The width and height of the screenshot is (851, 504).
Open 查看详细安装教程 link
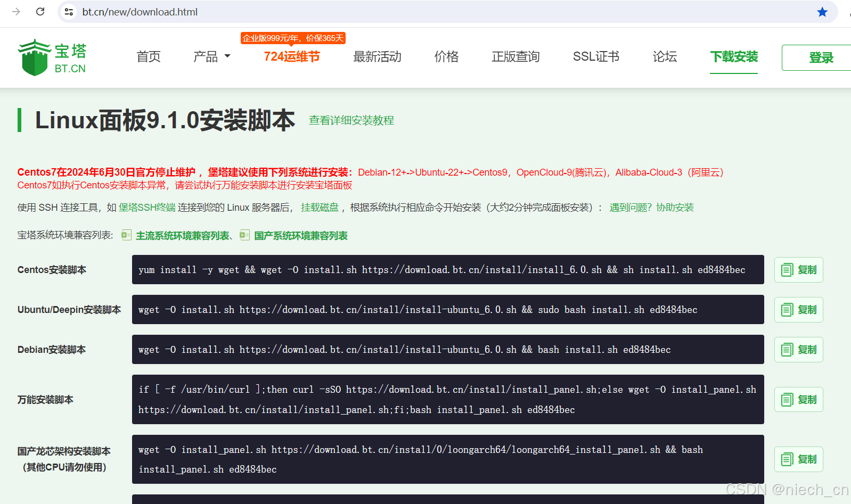351,120
